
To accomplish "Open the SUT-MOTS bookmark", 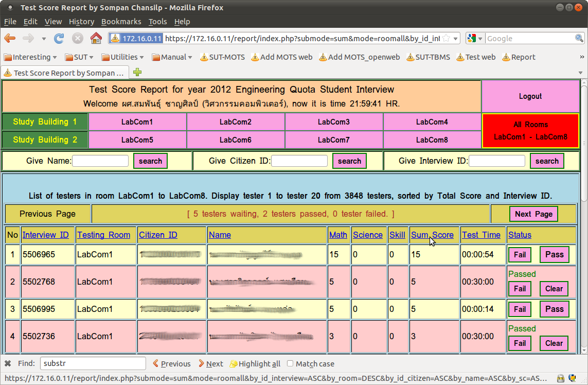I will tap(222, 57).
